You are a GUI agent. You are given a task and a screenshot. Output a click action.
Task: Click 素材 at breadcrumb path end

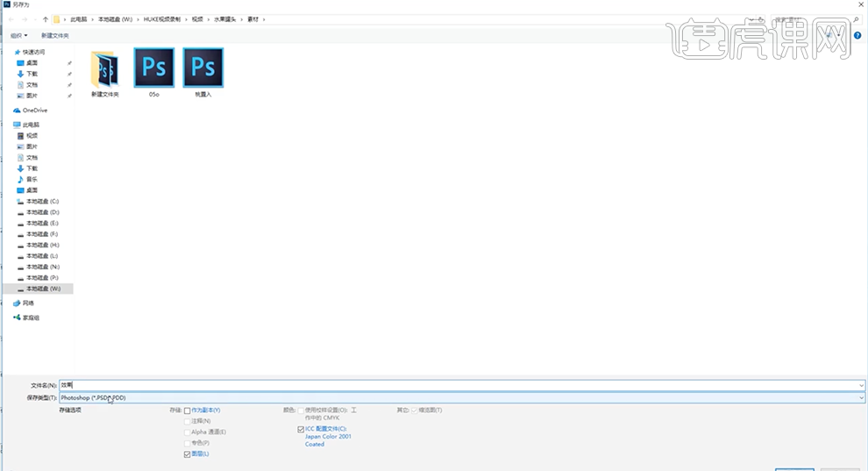click(x=253, y=19)
